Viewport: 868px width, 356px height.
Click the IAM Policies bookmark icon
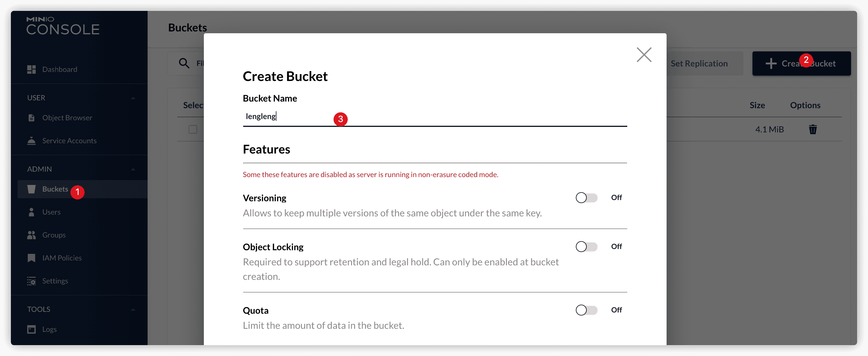coord(31,258)
